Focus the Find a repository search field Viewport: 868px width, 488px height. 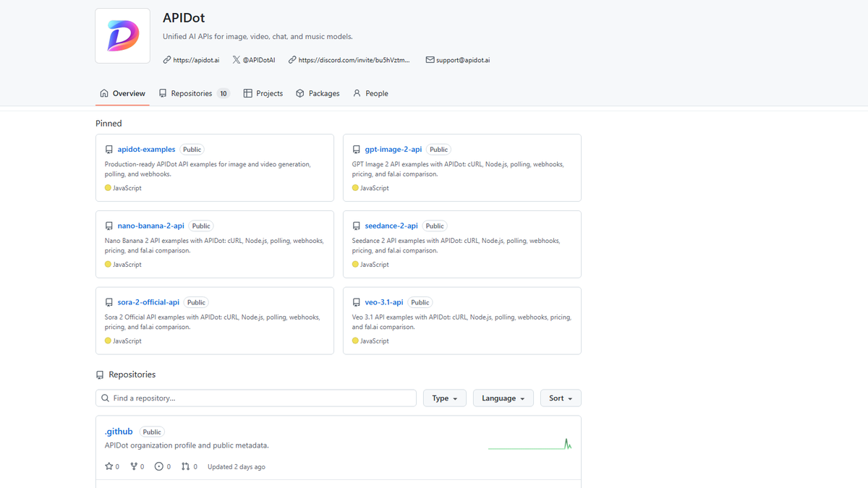coord(256,398)
